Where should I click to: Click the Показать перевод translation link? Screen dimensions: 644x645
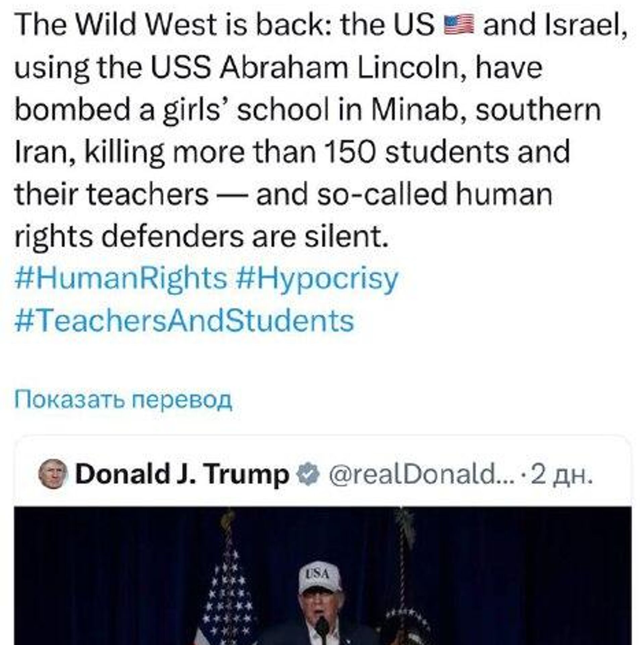(x=123, y=400)
